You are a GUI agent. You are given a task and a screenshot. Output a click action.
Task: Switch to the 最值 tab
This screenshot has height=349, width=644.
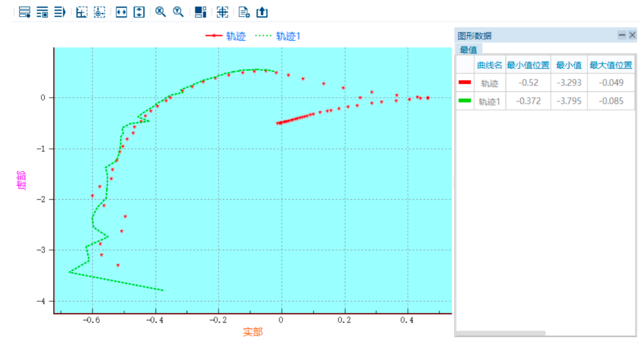pos(469,50)
